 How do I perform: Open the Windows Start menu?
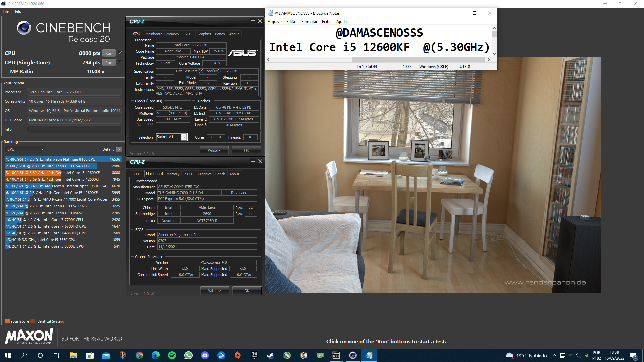[8, 355]
